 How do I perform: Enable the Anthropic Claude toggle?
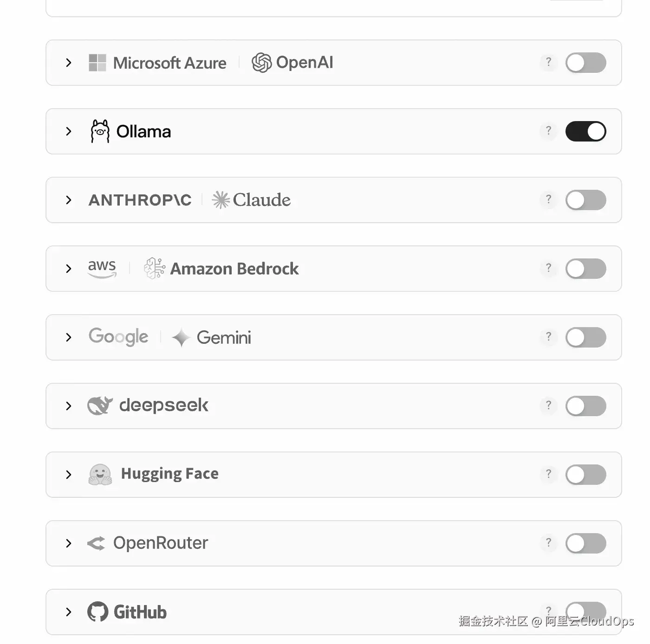(x=585, y=200)
